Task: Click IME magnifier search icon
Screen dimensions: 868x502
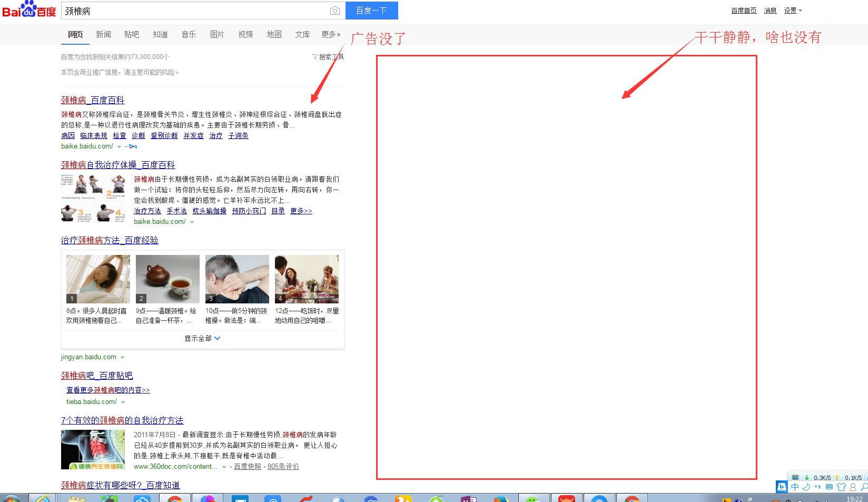Action: pos(864,487)
